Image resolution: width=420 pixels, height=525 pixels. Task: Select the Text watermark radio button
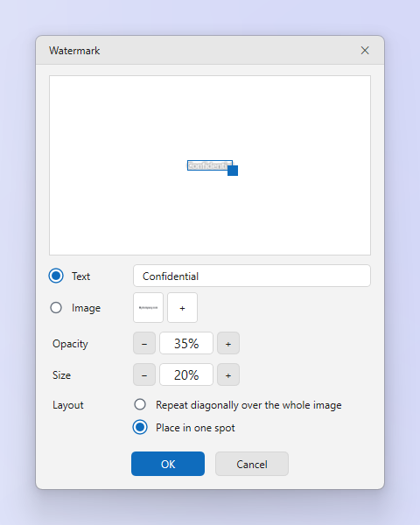click(x=56, y=276)
